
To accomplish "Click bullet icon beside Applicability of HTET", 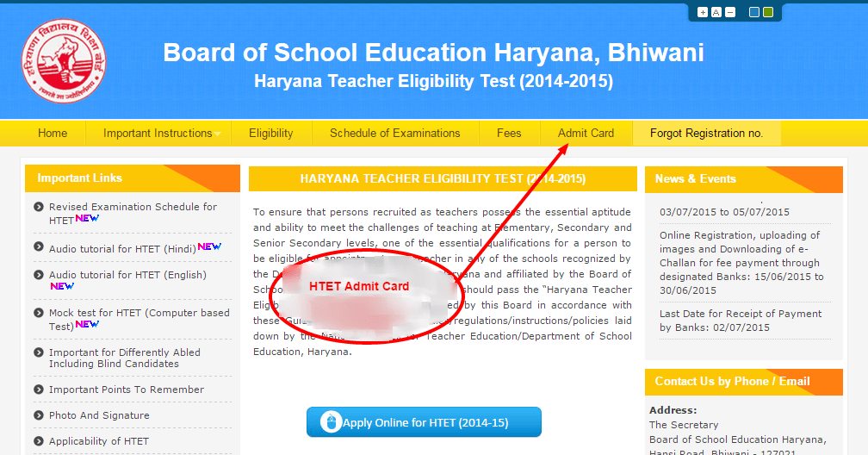I will pos(38,441).
